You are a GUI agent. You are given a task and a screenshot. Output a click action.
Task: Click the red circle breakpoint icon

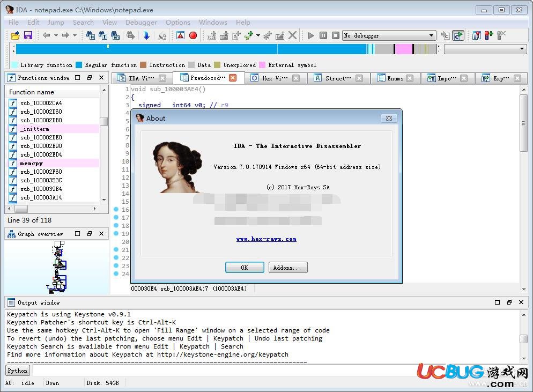(193, 35)
